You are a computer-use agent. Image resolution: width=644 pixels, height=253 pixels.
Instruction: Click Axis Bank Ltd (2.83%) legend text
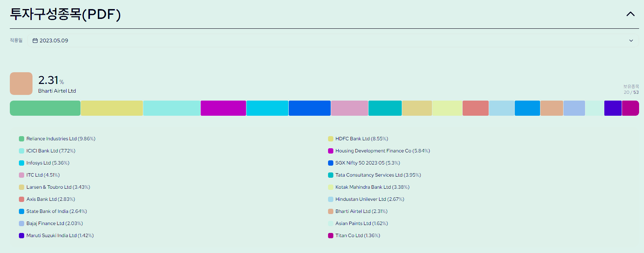(51, 199)
